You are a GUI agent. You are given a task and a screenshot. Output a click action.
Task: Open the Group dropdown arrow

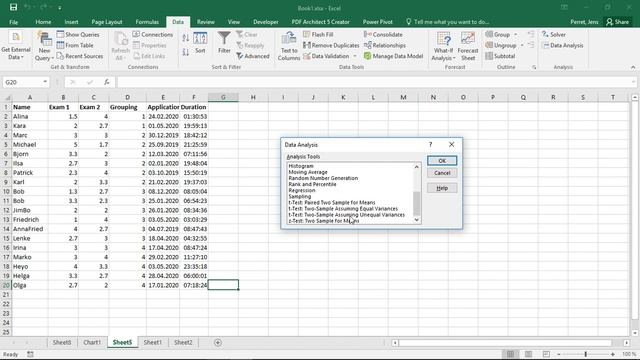point(516,35)
